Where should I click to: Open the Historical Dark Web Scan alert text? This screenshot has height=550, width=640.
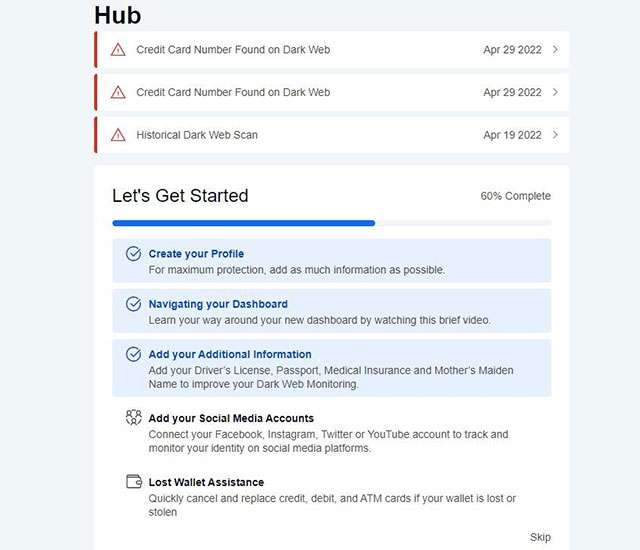pyautogui.click(x=197, y=135)
